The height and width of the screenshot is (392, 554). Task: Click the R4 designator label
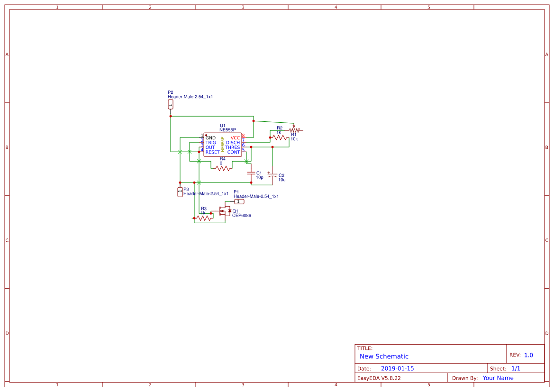point(223,159)
